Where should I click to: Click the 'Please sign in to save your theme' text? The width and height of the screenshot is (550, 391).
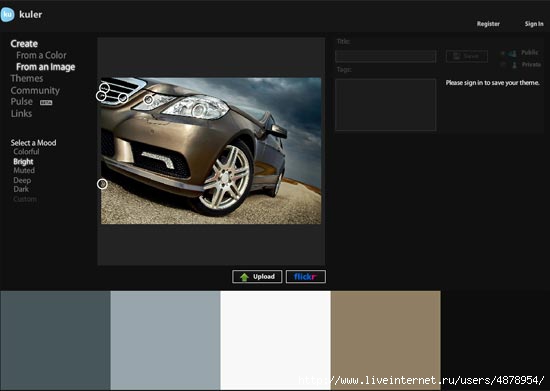[492, 83]
